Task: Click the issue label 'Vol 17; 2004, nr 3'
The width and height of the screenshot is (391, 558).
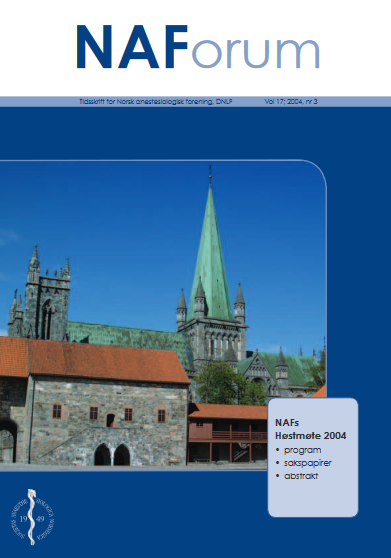Action: tap(291, 101)
